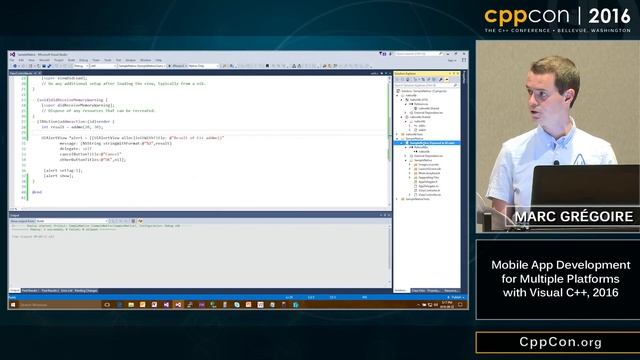Open the File menu
The image size is (640, 360).
coord(13,60)
